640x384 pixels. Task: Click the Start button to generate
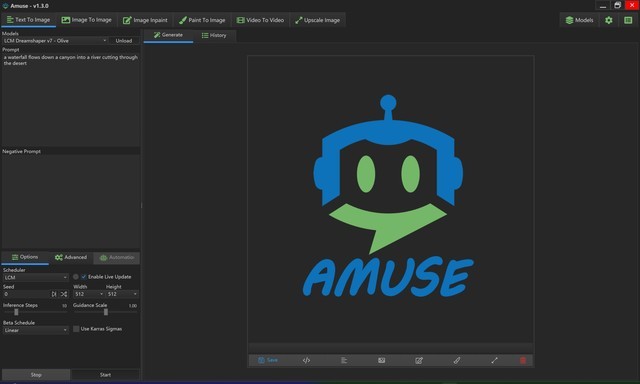(x=105, y=375)
